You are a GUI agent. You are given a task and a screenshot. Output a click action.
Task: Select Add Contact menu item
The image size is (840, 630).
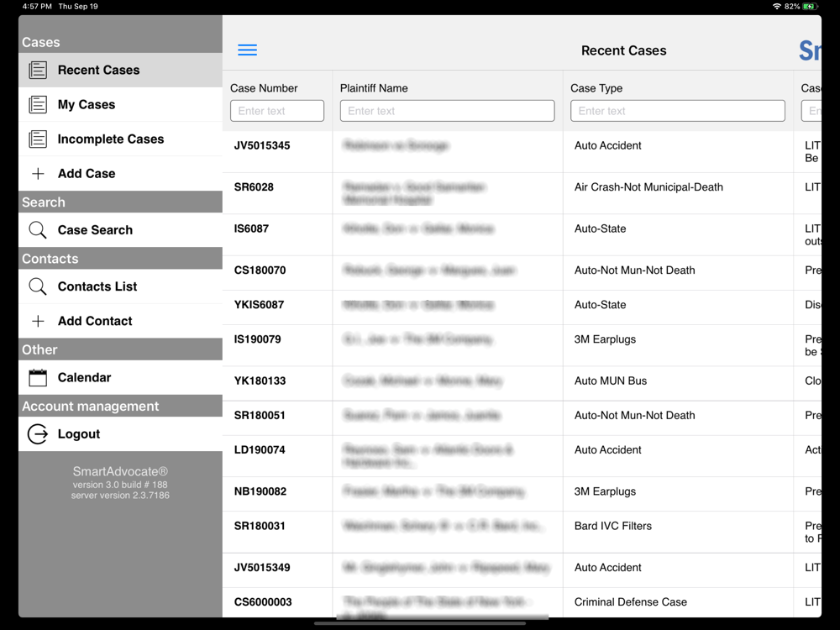120,321
